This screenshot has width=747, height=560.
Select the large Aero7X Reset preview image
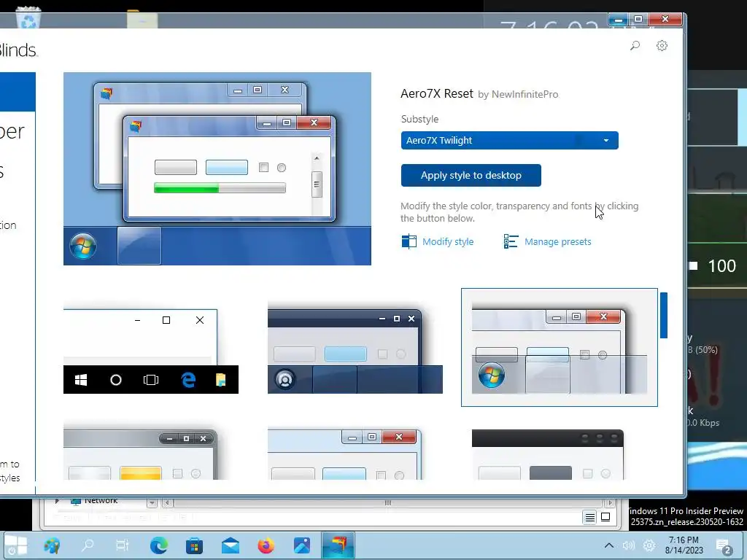tap(217, 168)
